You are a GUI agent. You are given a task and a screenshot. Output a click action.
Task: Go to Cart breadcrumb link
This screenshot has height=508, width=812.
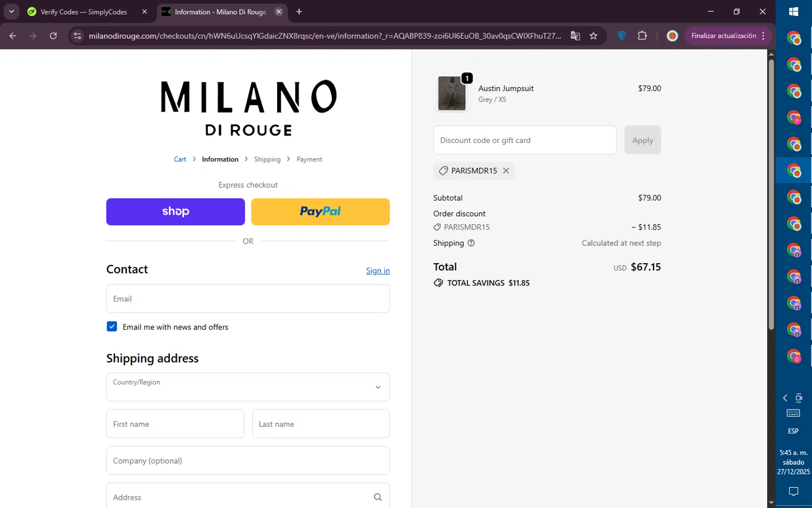coord(180,159)
